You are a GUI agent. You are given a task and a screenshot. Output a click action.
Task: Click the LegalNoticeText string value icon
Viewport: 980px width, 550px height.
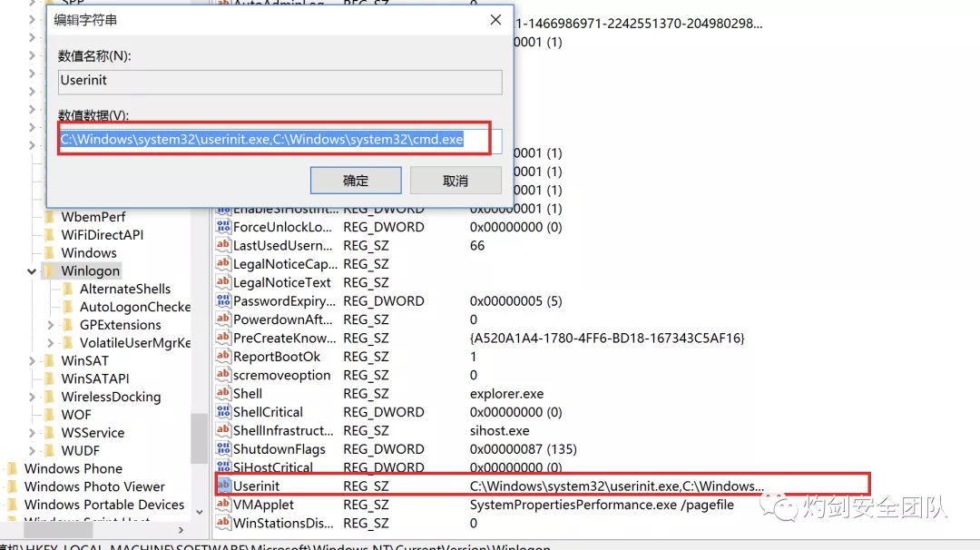223,282
